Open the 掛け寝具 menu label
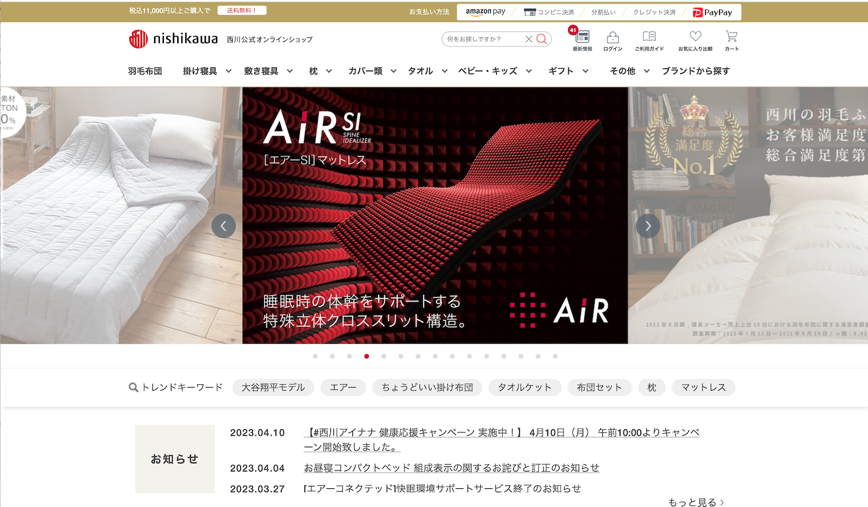 point(200,71)
